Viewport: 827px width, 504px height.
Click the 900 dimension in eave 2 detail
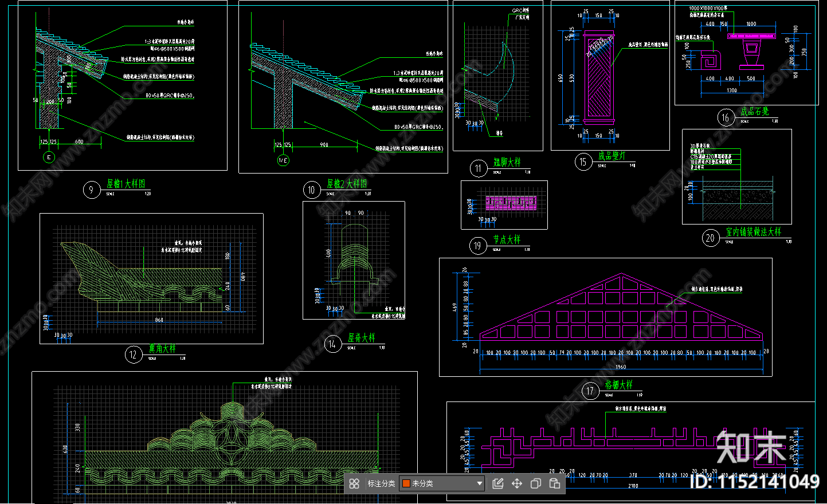[x=324, y=144]
